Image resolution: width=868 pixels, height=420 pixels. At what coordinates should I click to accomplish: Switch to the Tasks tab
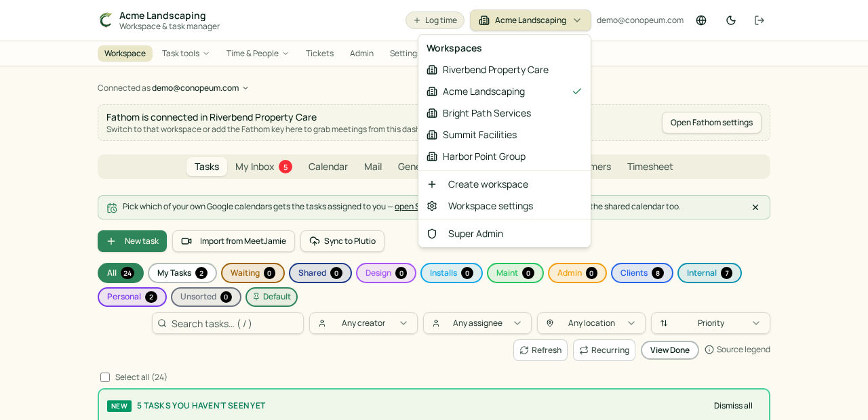(x=207, y=167)
